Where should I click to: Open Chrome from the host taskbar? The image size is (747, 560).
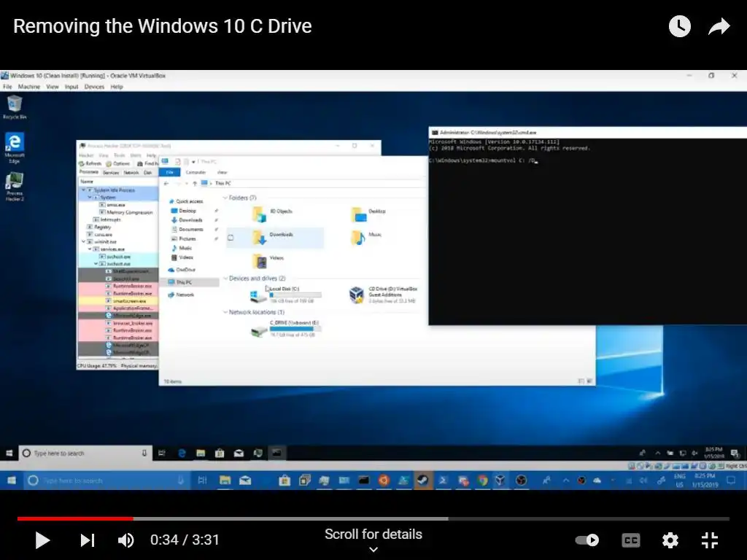pos(482,481)
